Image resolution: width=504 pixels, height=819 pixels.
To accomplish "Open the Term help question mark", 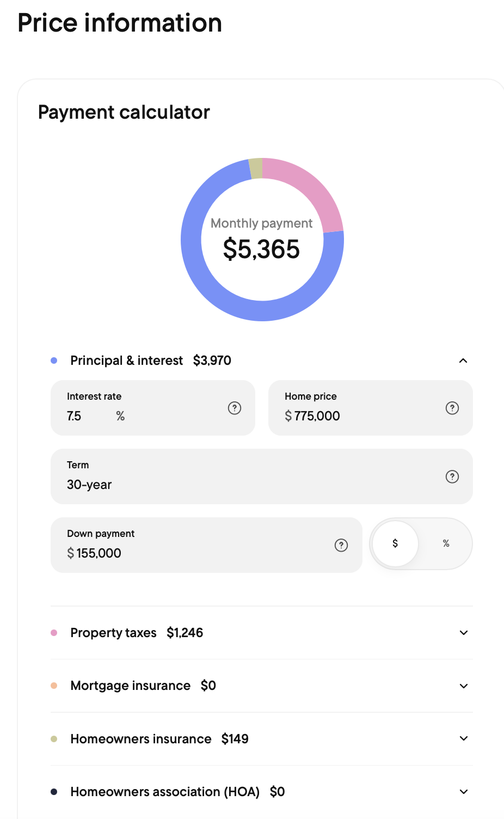I will point(452,476).
